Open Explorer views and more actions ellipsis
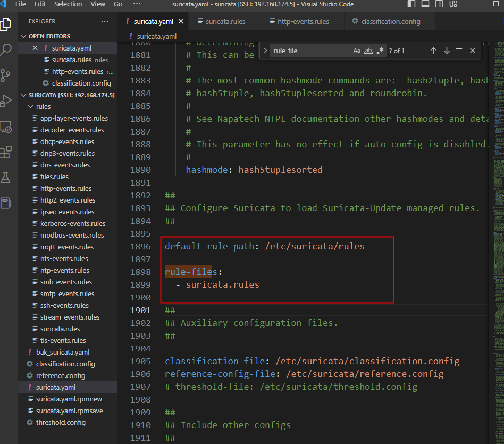The image size is (504, 444). [105, 21]
